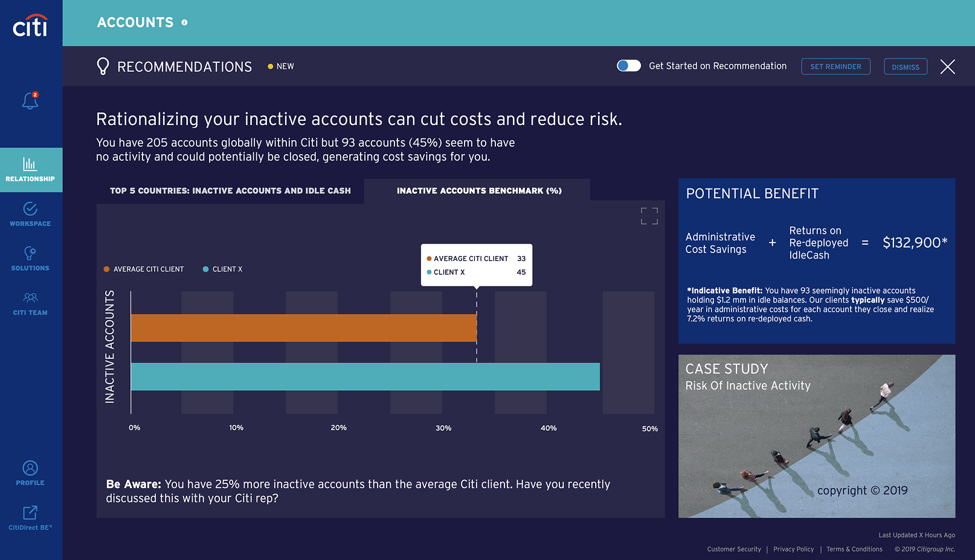Click the Recommendations lightbulb icon
975x560 pixels.
[x=103, y=66]
